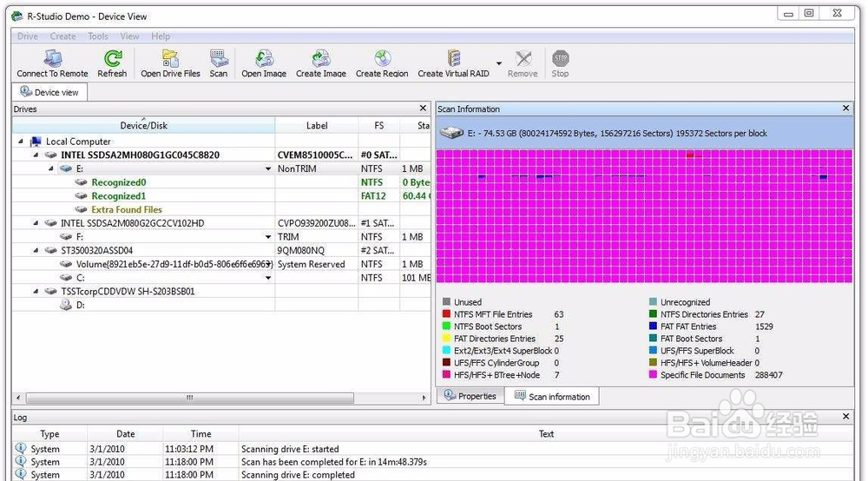Click the Drives horizontal scrollbar thumb
Viewport: 868px width, 481px height.
coord(190,398)
